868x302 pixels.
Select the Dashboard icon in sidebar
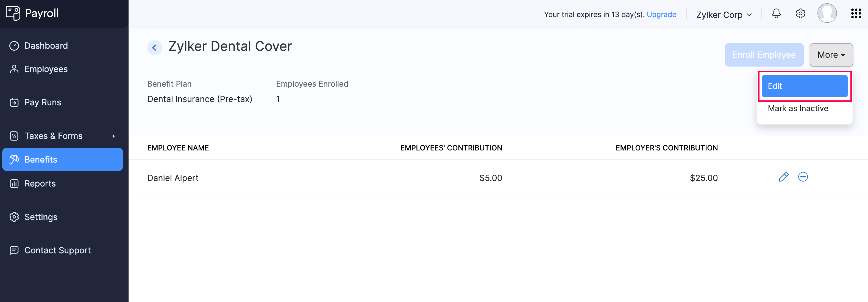pyautogui.click(x=14, y=46)
